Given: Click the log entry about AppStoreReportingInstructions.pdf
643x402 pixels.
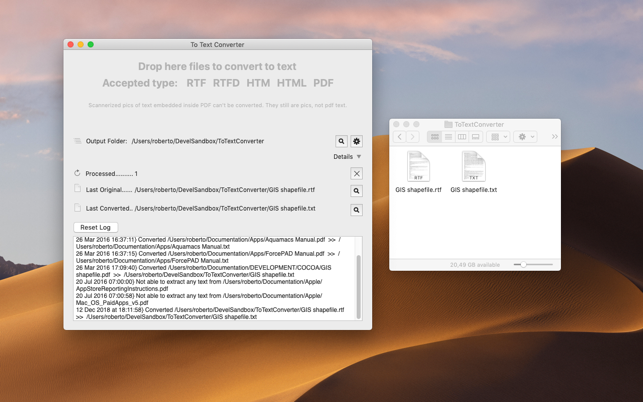Looking at the screenshot, I should pos(199,285).
